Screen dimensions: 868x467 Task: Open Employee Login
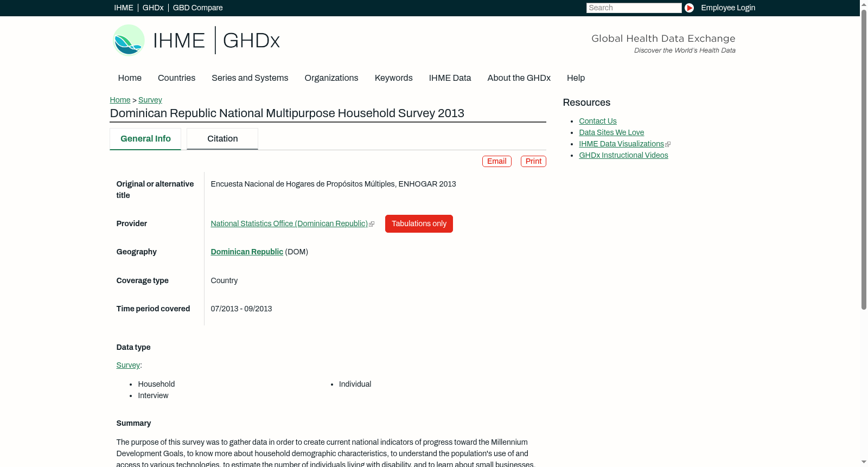[728, 8]
